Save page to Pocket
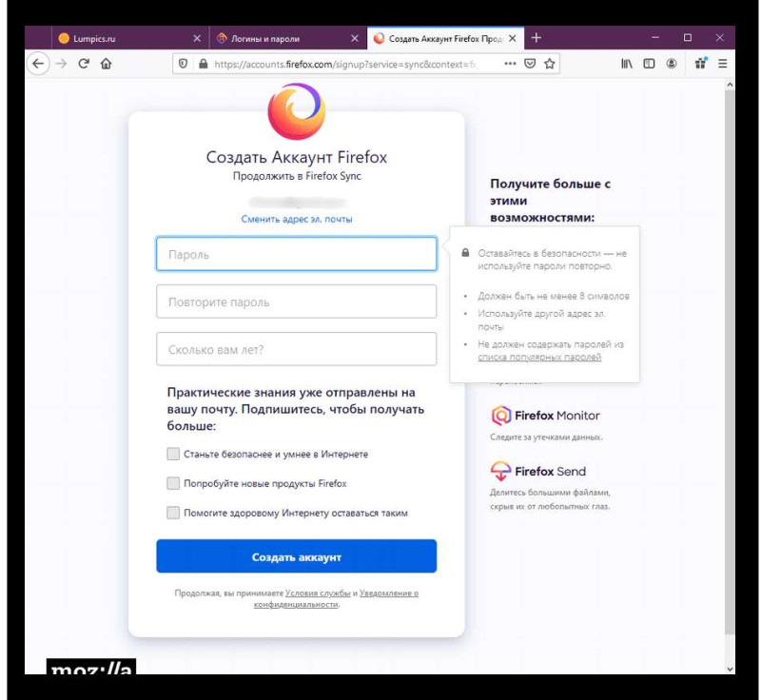The image size is (761, 700). (530, 64)
